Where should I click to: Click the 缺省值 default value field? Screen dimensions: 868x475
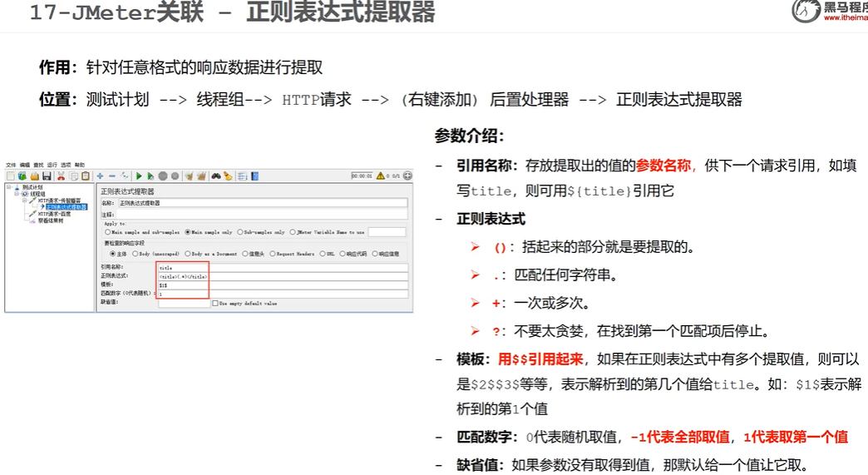point(185,304)
